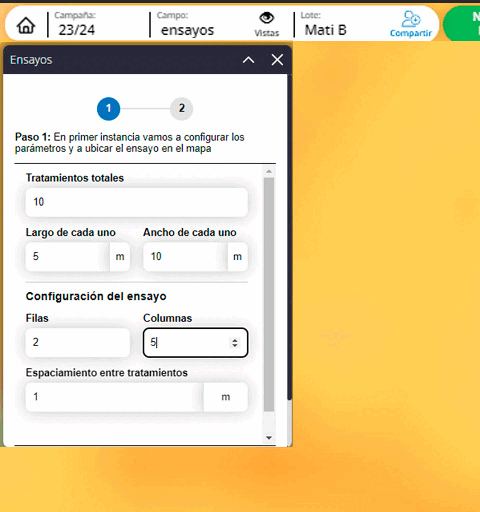The height and width of the screenshot is (512, 480).
Task: Go to step 2 circle
Action: (x=181, y=109)
